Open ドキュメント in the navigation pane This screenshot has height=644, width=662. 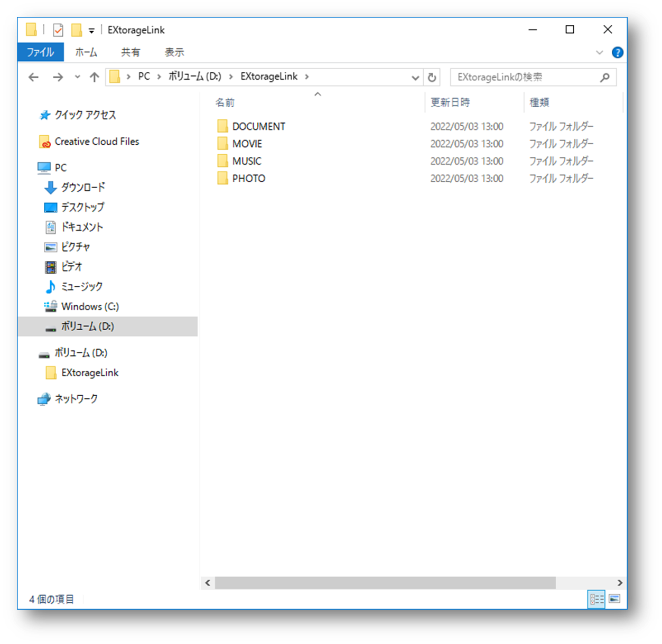click(x=82, y=227)
